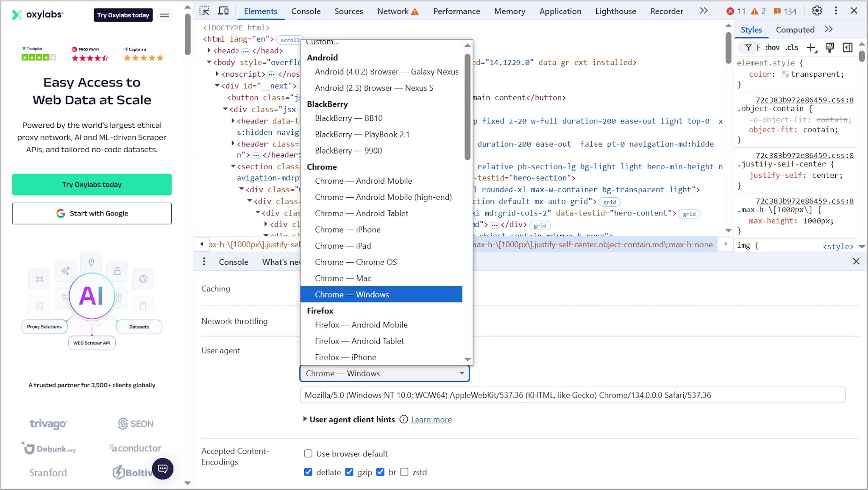This screenshot has width=868, height=490.
Task: Open the Oxylabs hamburger menu
Action: pyautogui.click(x=164, y=15)
